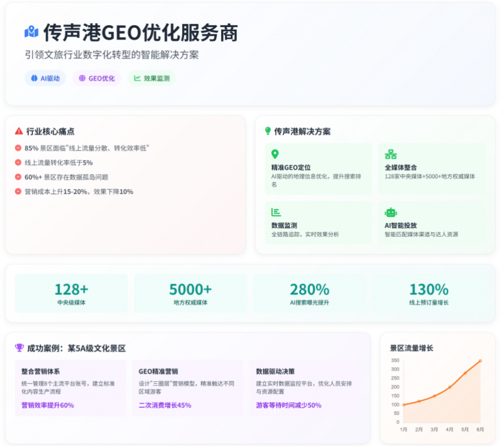Click the chart icon above 数据监测

[276, 212]
